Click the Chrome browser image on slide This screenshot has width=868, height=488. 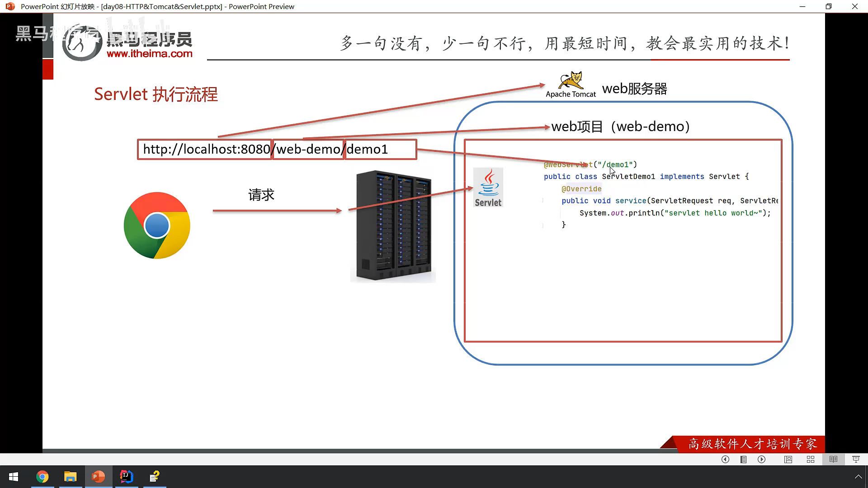coord(157,225)
